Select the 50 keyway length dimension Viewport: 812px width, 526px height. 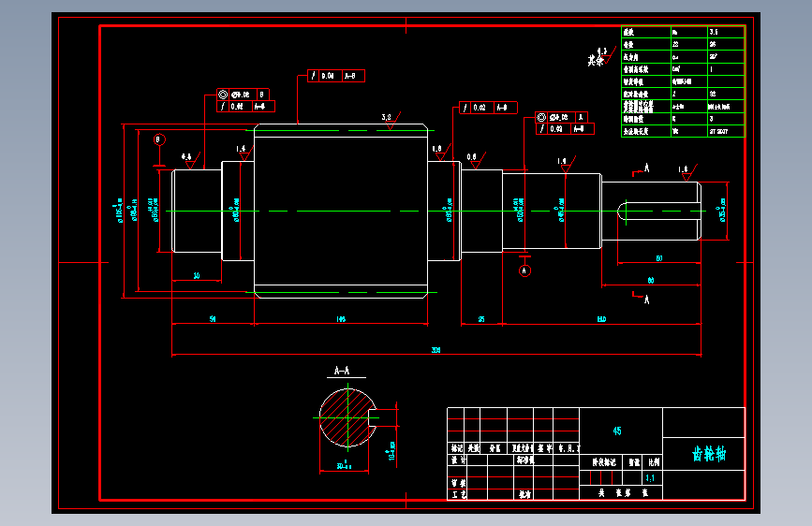pos(658,258)
